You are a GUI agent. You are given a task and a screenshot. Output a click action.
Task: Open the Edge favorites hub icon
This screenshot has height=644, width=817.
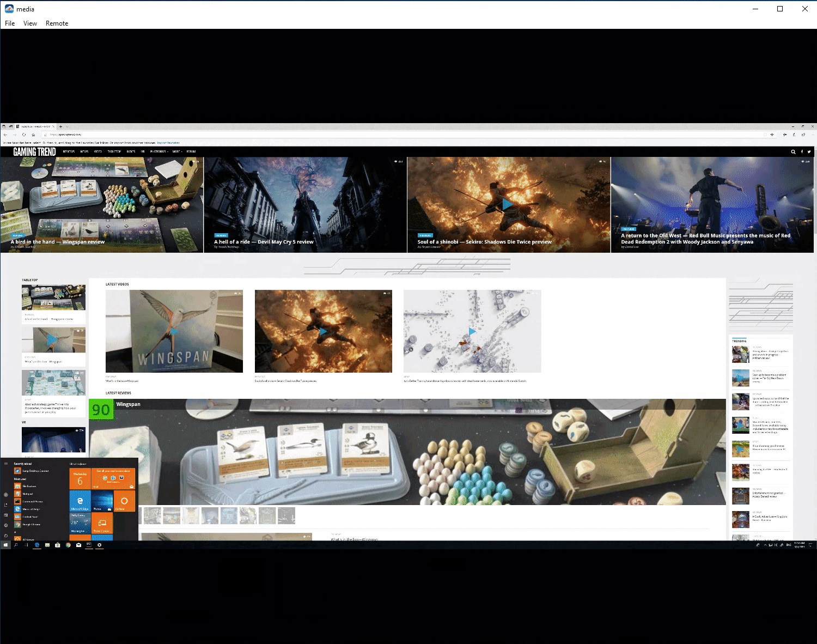(x=785, y=135)
